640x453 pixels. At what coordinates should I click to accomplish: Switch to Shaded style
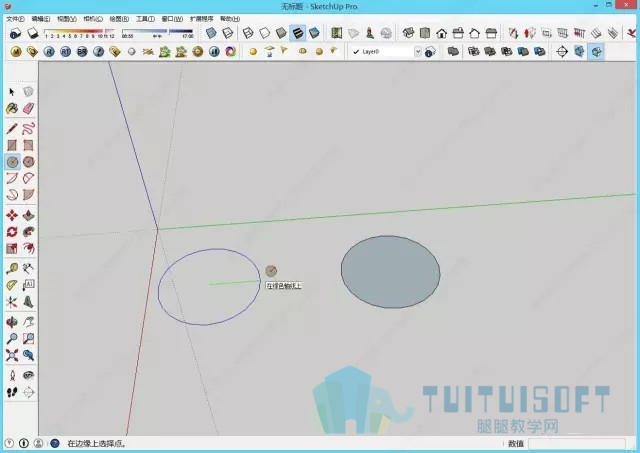click(x=281, y=33)
